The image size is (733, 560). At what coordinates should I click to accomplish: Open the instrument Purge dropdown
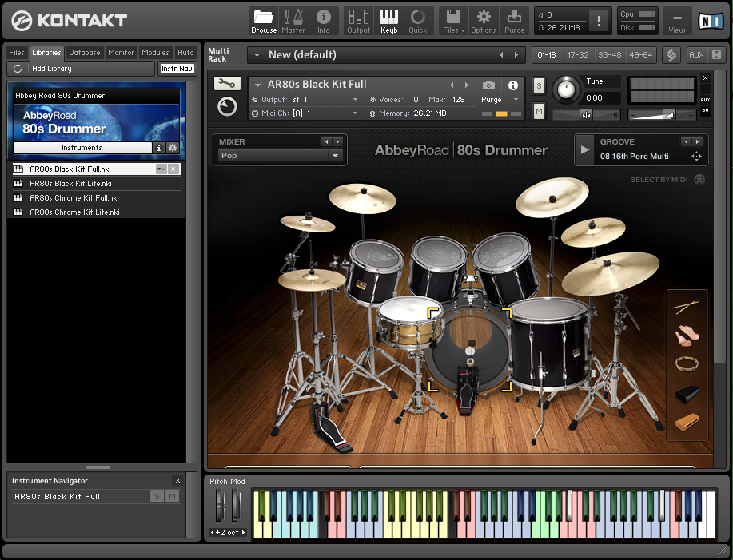[x=500, y=100]
